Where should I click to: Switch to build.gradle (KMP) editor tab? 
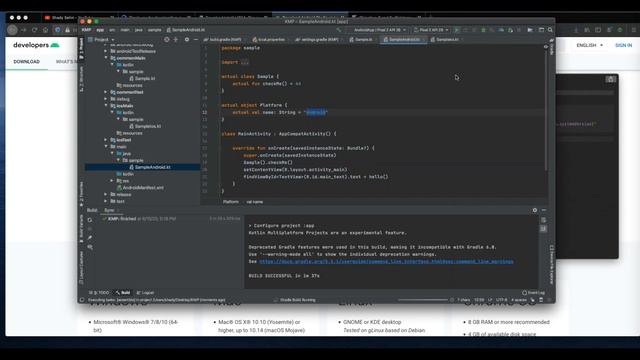click(223, 40)
